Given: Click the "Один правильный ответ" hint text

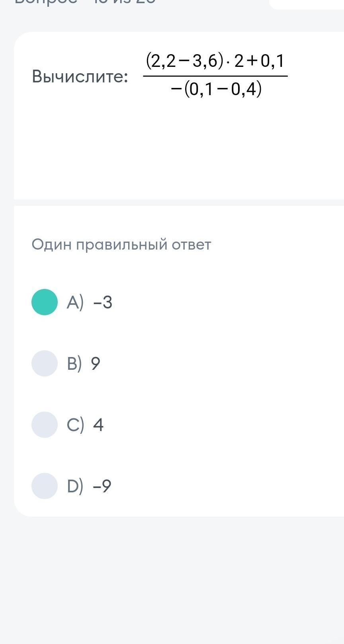Looking at the screenshot, I should (x=121, y=244).
